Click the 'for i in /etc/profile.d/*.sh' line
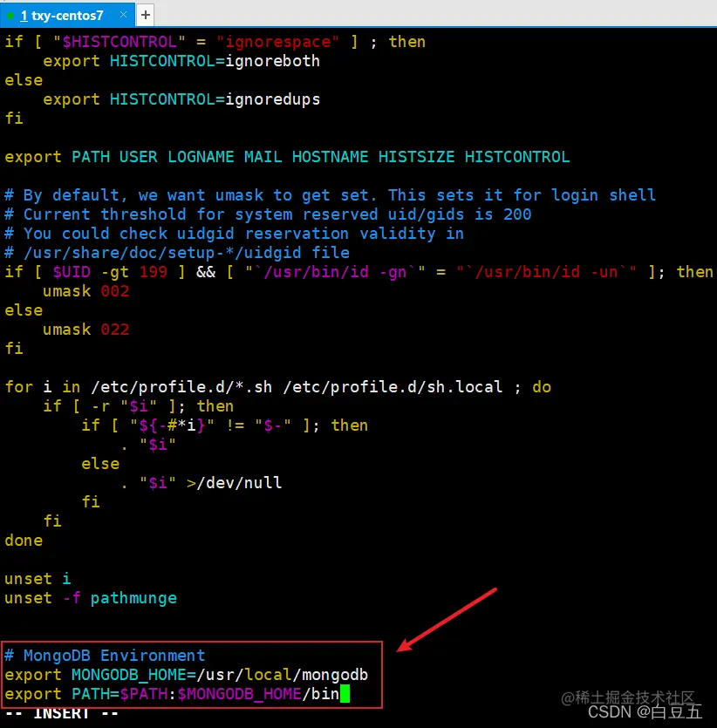 point(277,387)
